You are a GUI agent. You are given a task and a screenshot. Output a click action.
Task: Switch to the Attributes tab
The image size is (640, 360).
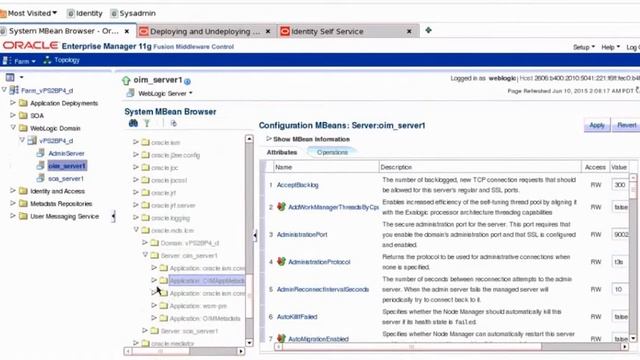[282, 152]
